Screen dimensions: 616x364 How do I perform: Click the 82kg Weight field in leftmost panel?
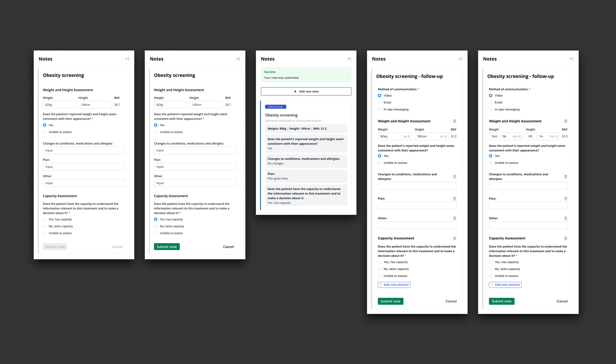click(x=59, y=105)
